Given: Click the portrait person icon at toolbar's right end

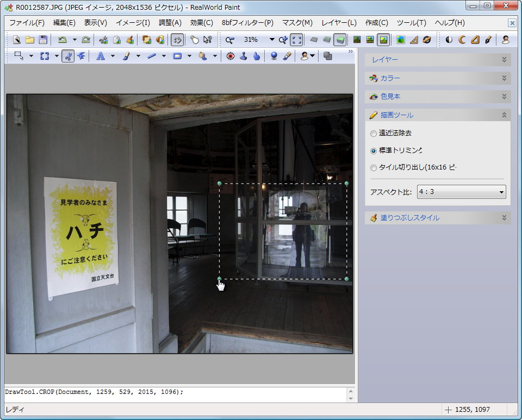Looking at the screenshot, I should [506, 40].
